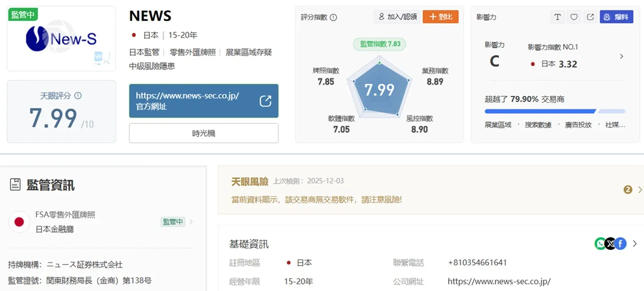Image resolution: width=644 pixels, height=291 pixels.
Task: Open the 評分指數 info icon
Action: point(333,17)
